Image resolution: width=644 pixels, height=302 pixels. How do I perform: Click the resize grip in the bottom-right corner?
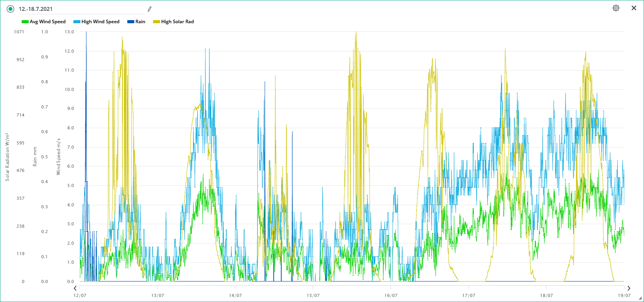tap(640, 299)
